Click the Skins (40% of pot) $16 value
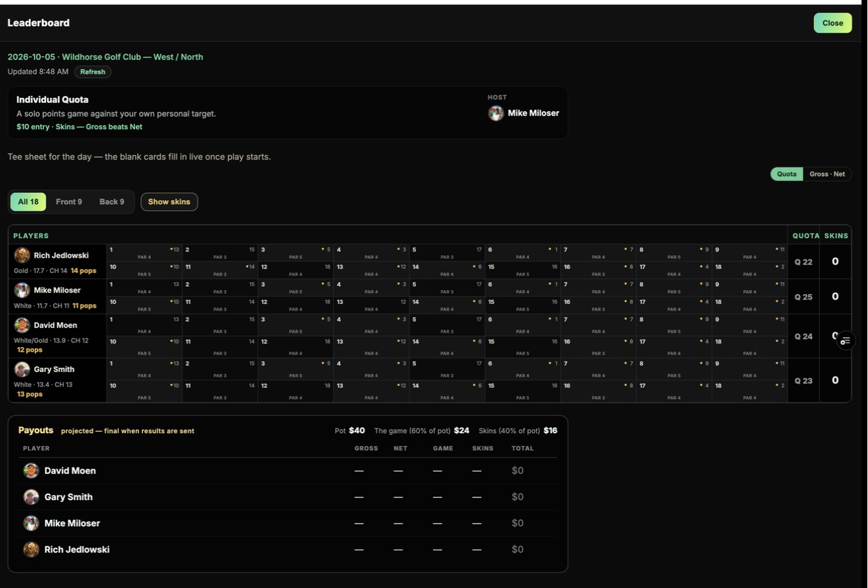The width and height of the screenshot is (868, 588). click(x=550, y=430)
